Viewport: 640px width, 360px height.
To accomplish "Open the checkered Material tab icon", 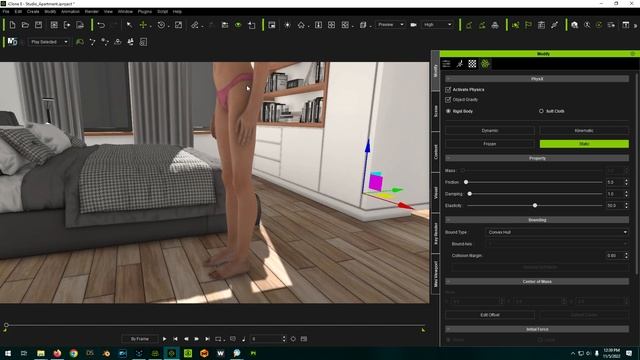I will 472,64.
